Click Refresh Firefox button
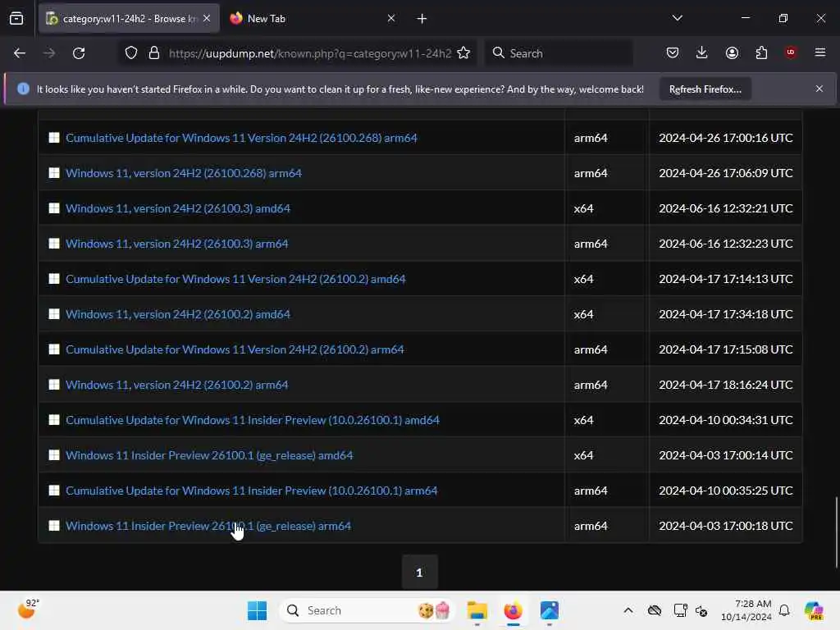The width and height of the screenshot is (840, 630). pyautogui.click(x=705, y=89)
